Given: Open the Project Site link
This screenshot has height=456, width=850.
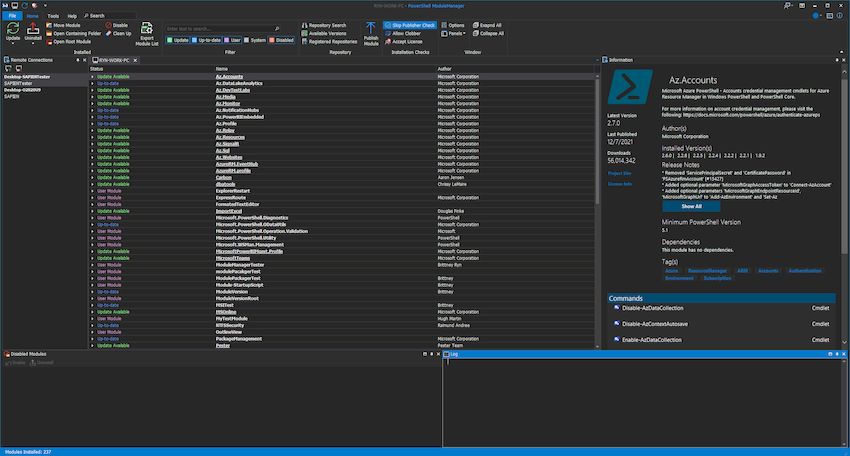Looking at the screenshot, I should 619,173.
